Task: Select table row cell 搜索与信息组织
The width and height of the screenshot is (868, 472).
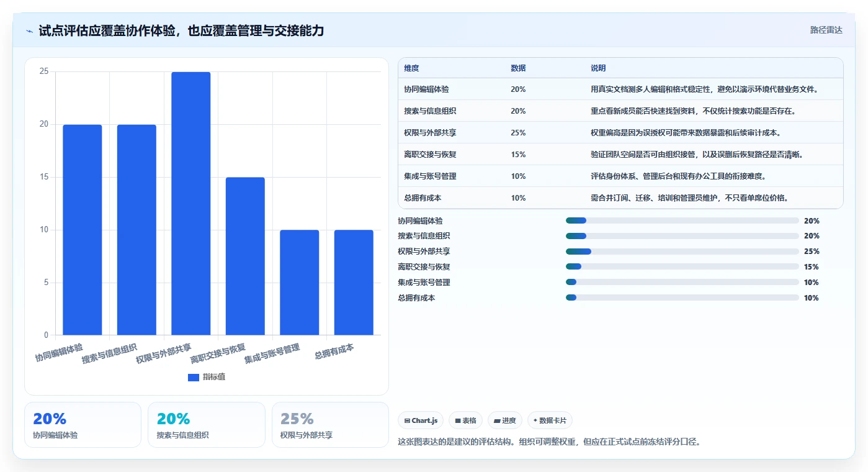Action: [430, 111]
